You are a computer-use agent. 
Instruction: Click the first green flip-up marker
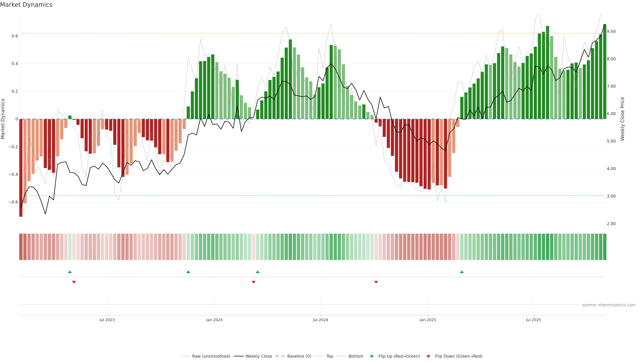[x=70, y=272]
